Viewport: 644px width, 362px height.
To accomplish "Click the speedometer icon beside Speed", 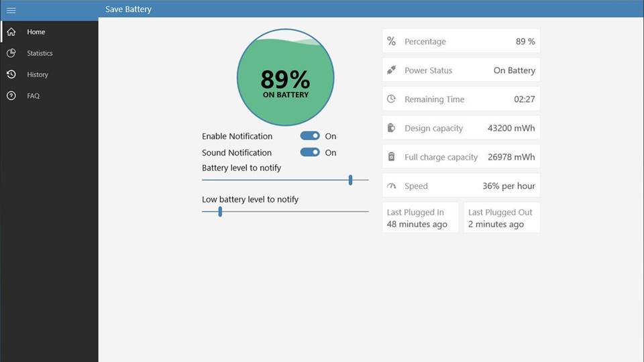I will click(391, 186).
